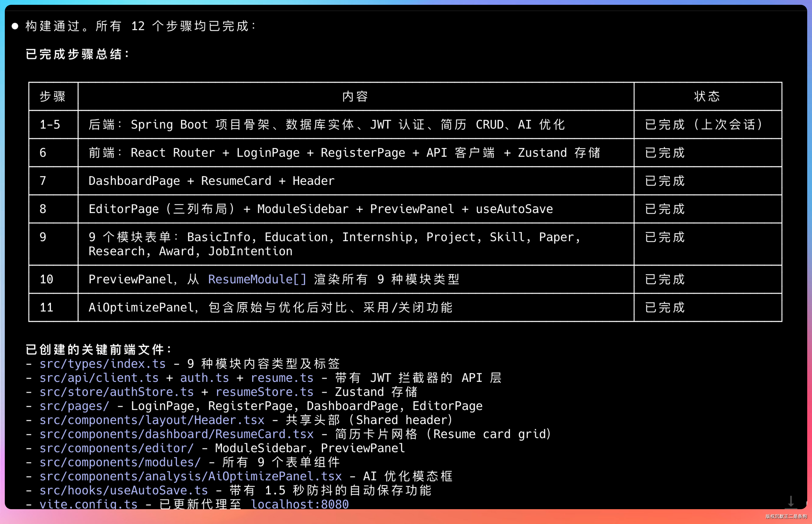The width and height of the screenshot is (812, 524).
Task: Open the vite.config.ts link
Action: (x=88, y=504)
